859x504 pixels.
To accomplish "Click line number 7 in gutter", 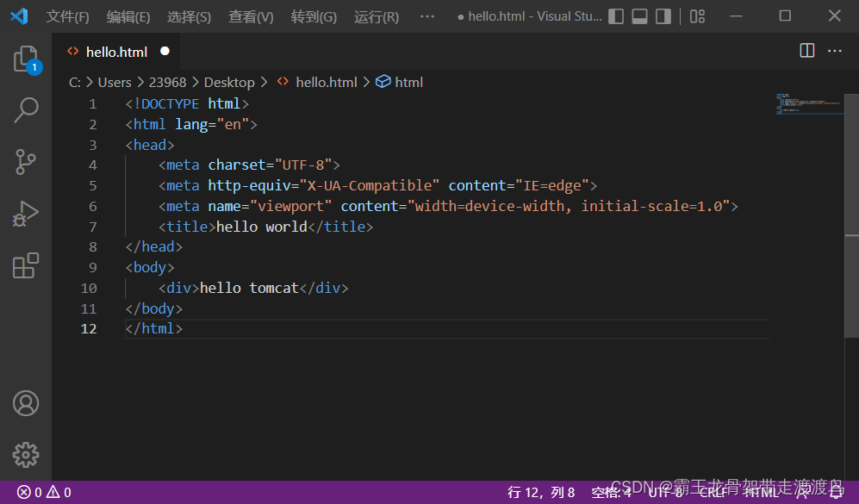I will (92, 227).
